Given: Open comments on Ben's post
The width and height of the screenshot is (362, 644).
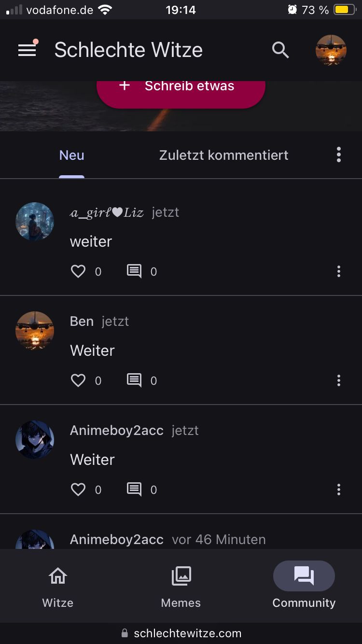Looking at the screenshot, I should coord(134,380).
